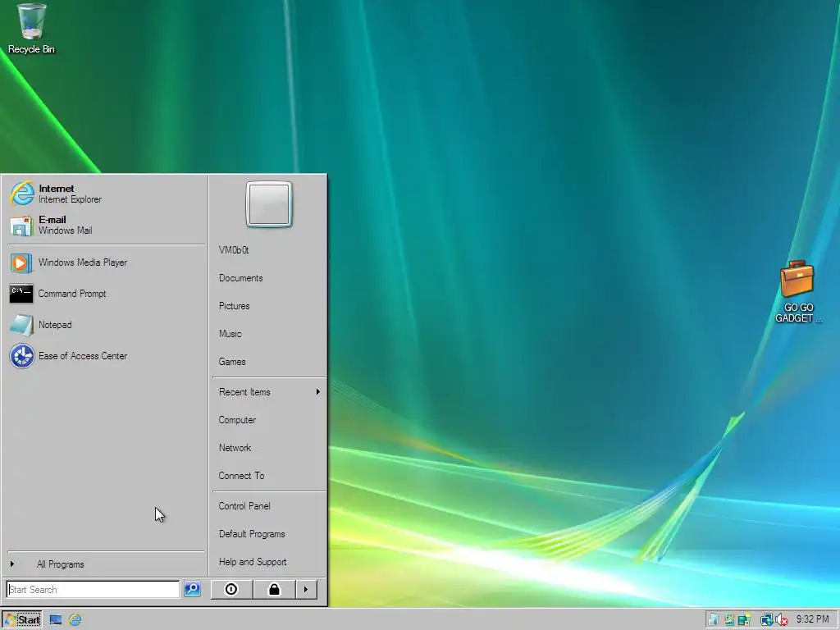The image size is (840, 630).
Task: Click the Start button
Action: tap(22, 620)
